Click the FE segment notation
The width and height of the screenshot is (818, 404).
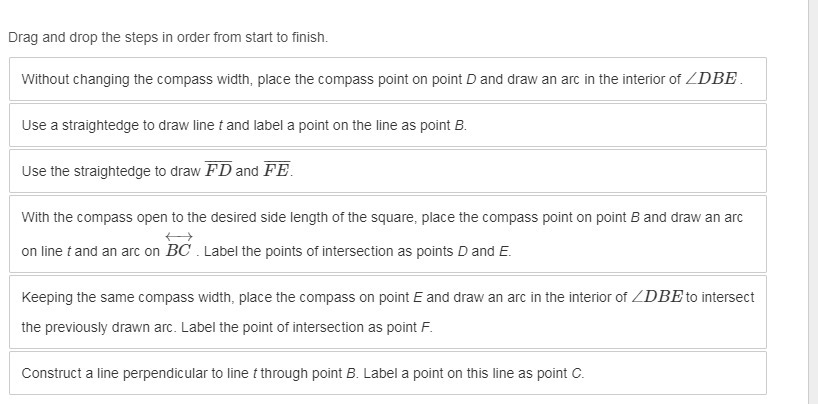pos(276,170)
